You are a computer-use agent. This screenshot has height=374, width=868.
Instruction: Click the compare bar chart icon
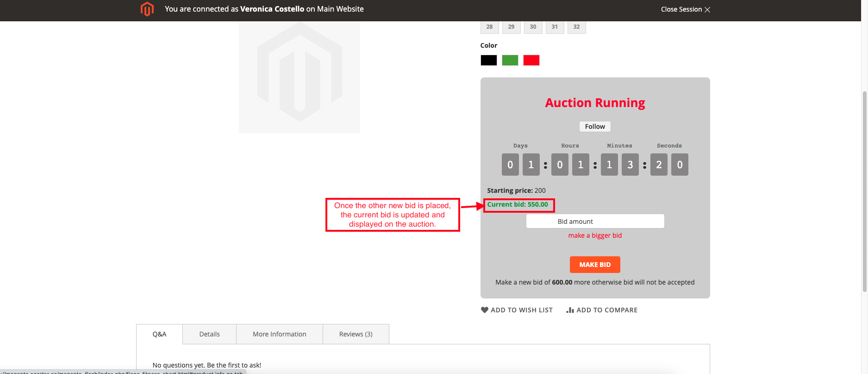tap(570, 310)
